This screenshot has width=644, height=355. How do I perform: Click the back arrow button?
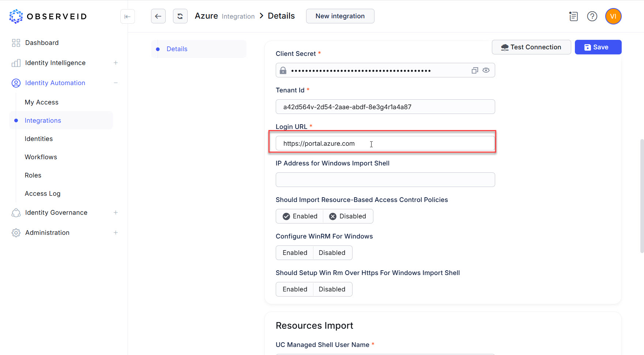(158, 16)
